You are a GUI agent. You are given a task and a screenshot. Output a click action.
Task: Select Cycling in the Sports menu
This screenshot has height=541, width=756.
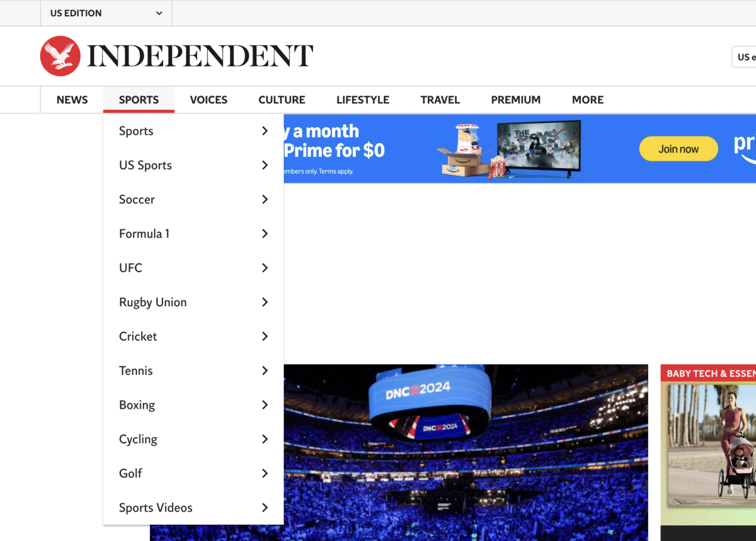tap(138, 439)
